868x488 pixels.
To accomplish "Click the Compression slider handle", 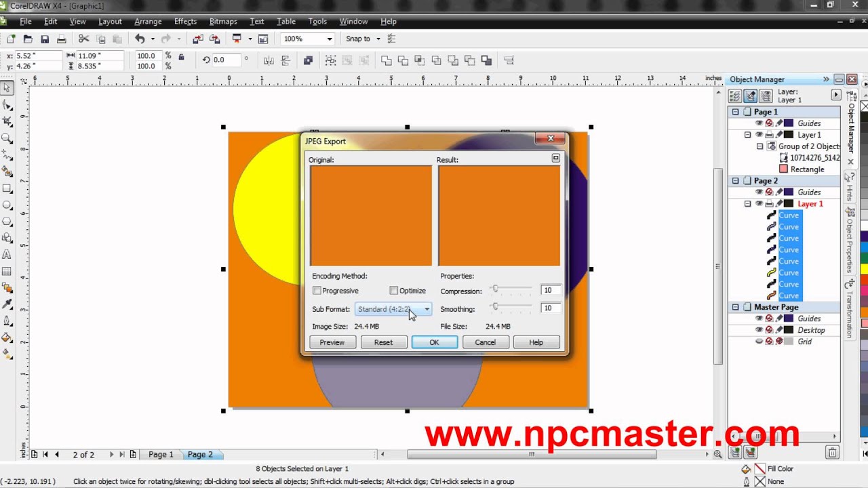I will point(495,289).
